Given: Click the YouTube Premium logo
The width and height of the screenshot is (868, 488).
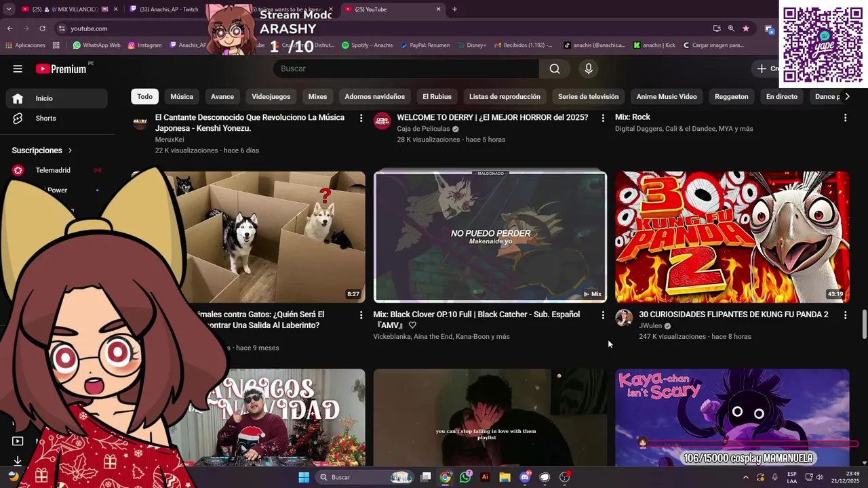Looking at the screenshot, I should pos(61,68).
